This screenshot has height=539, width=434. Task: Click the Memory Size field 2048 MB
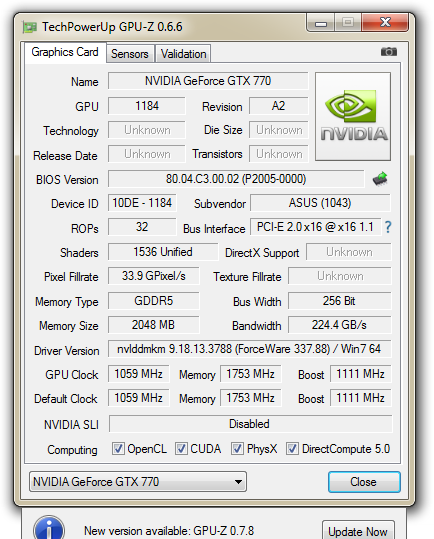click(154, 325)
